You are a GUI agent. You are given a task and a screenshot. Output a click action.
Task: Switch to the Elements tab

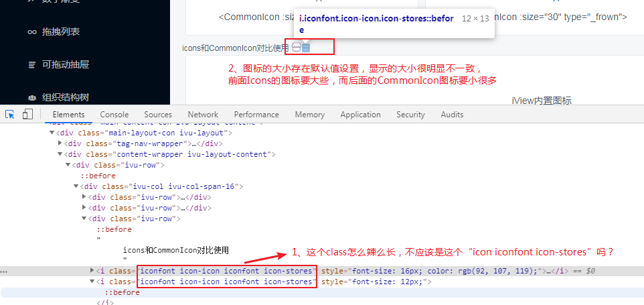[68, 115]
